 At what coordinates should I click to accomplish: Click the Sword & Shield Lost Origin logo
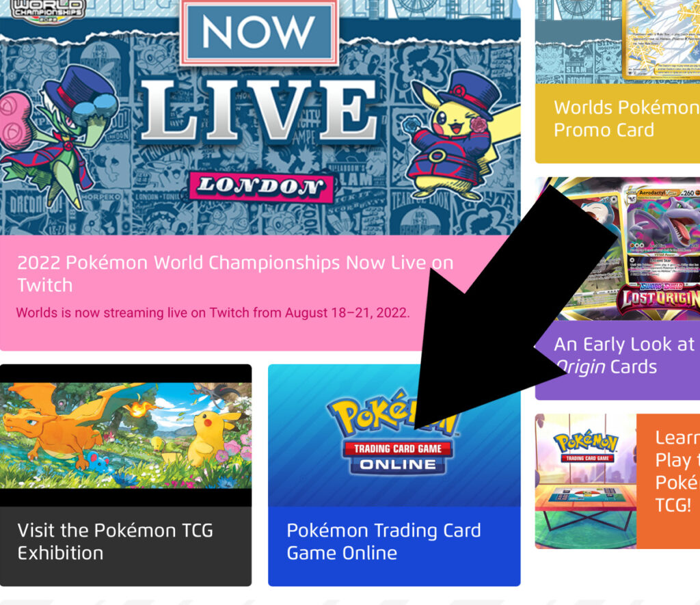(658, 298)
